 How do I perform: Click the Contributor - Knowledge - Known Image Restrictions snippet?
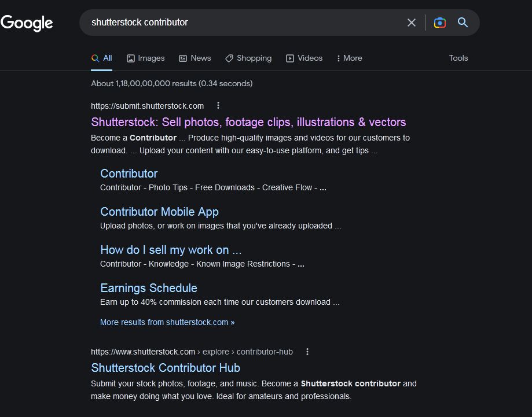click(202, 264)
